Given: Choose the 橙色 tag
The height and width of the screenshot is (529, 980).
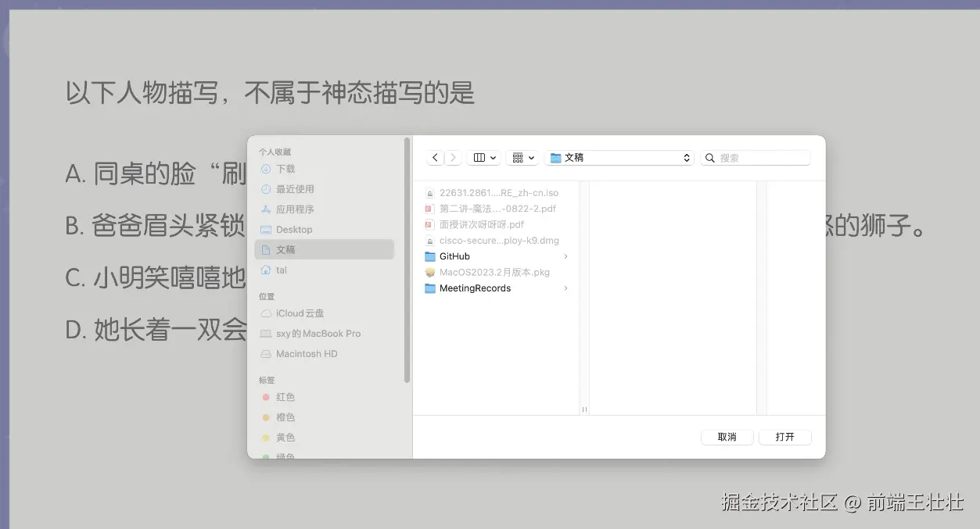Looking at the screenshot, I should [324, 417].
